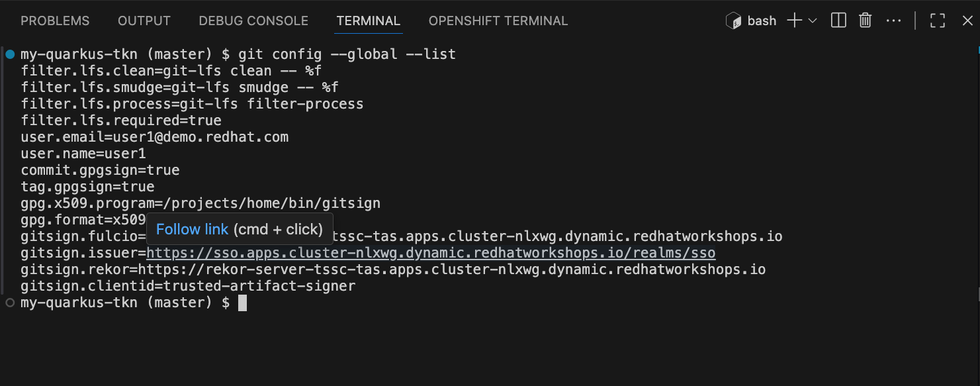The image size is (980, 386).
Task: Click the empty circle decoration at last prompt
Action: point(9,303)
